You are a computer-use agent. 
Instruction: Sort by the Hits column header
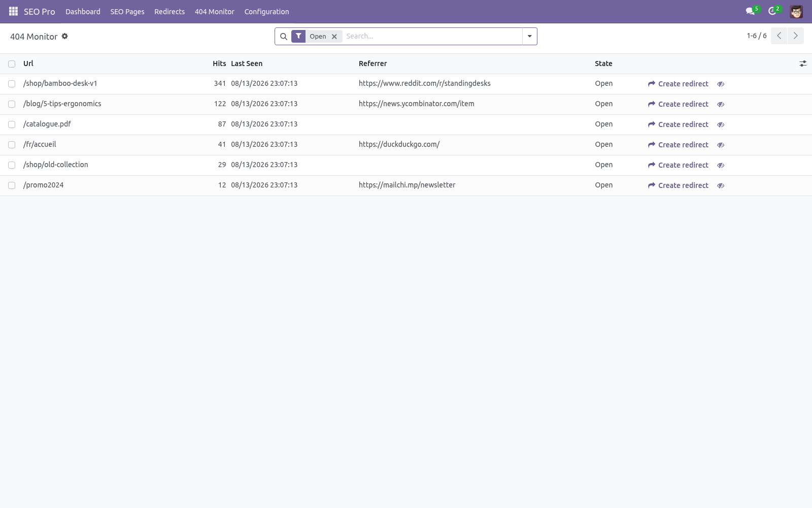(219, 63)
